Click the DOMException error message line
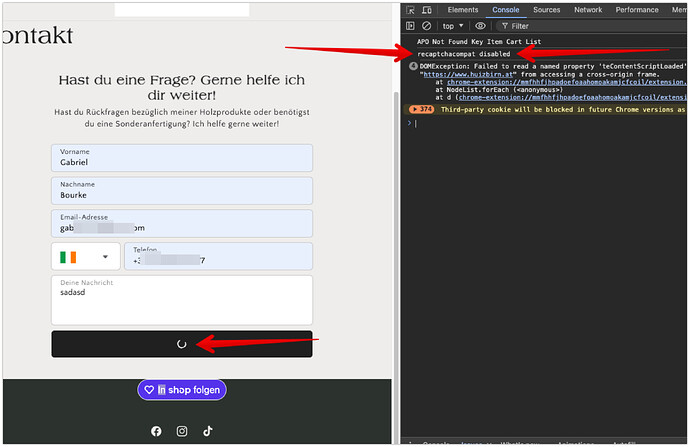The height and width of the screenshot is (447, 690). pyautogui.click(x=552, y=66)
